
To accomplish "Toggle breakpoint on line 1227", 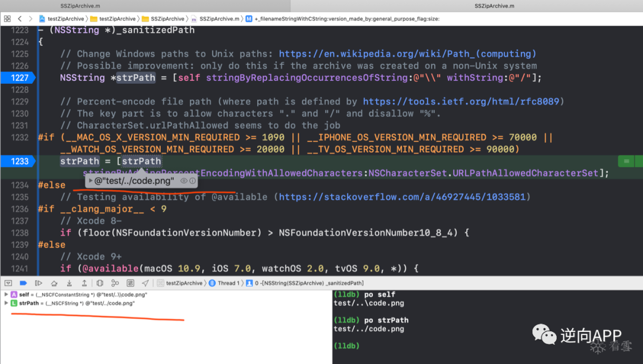I will point(18,78).
